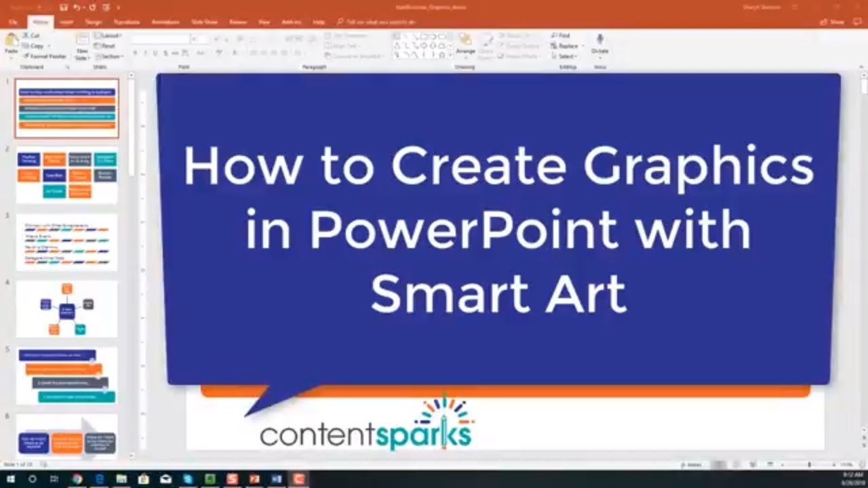The width and height of the screenshot is (868, 488).
Task: Expand the Customize Quick Access Toolbar arrow
Action: [119, 8]
